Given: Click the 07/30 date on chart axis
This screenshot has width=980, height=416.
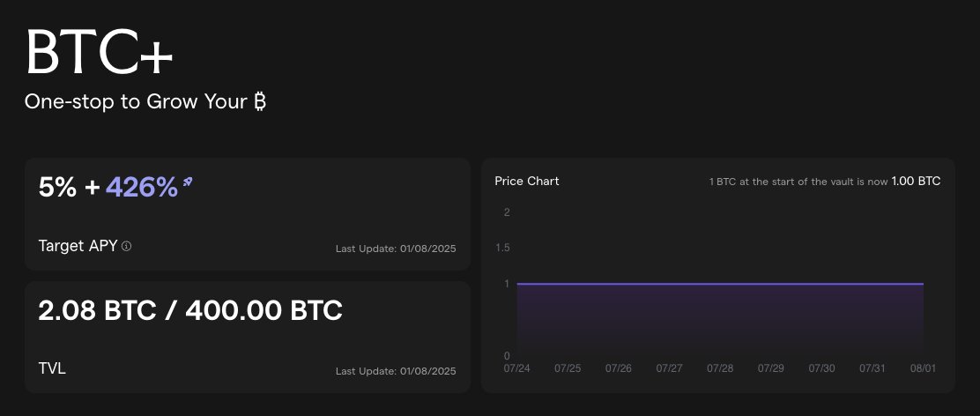Looking at the screenshot, I should [x=821, y=368].
